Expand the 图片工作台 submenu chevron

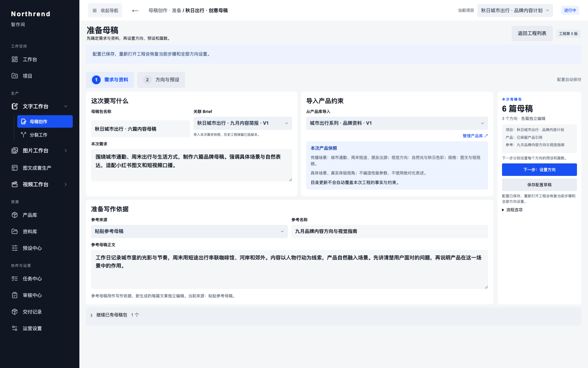pyautogui.click(x=66, y=151)
